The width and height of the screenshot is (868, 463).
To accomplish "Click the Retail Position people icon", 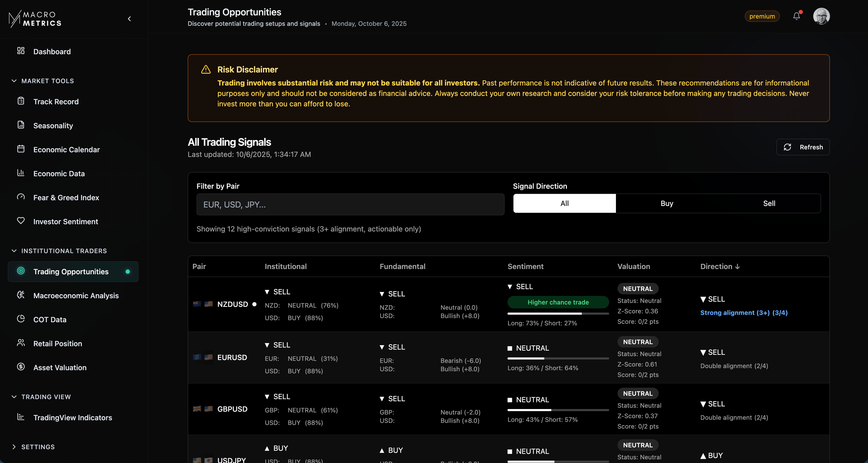I will 21,343.
